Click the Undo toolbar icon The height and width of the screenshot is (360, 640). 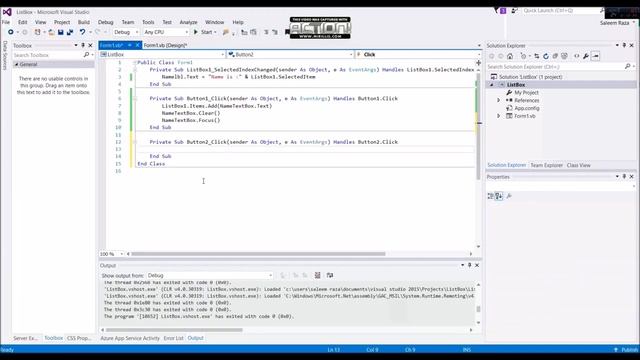(82, 32)
